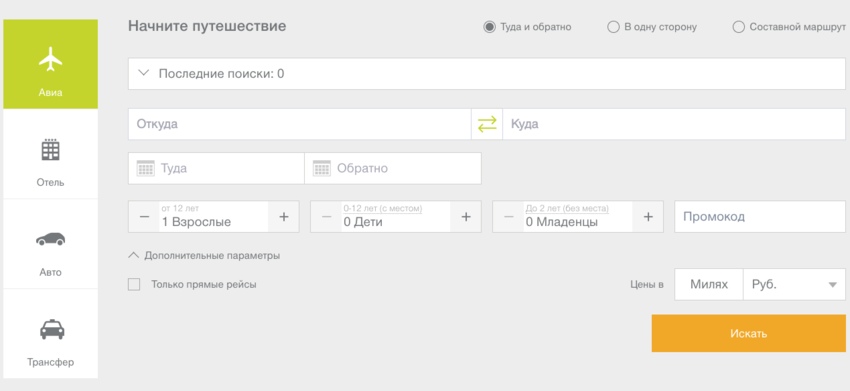Expand the Последние поиски list

[487, 74]
